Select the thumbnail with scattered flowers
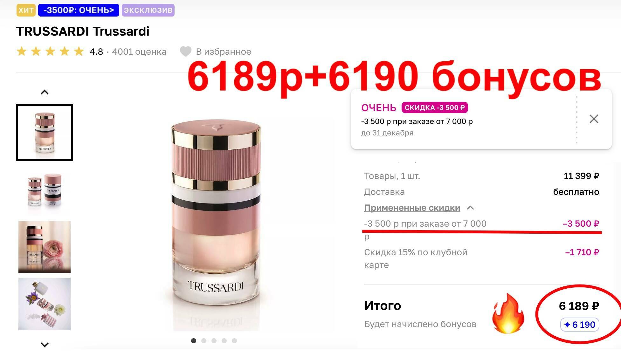This screenshot has width=621, height=364. (45, 304)
